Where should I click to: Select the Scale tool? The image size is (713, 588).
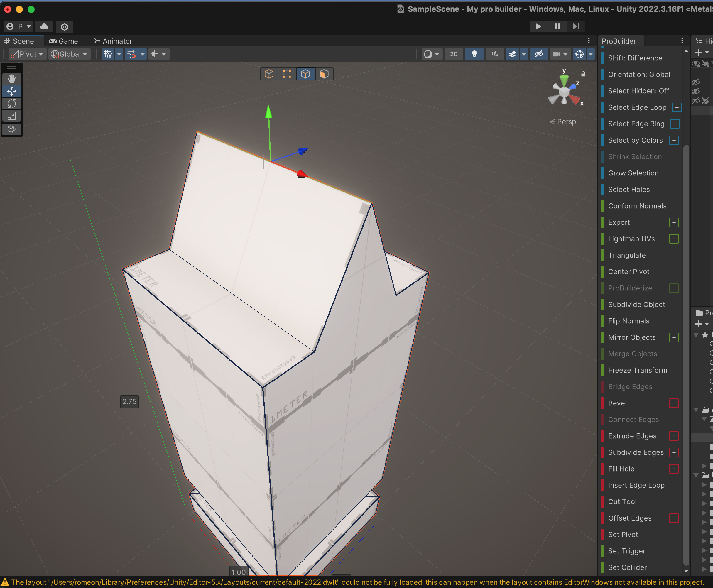11,116
